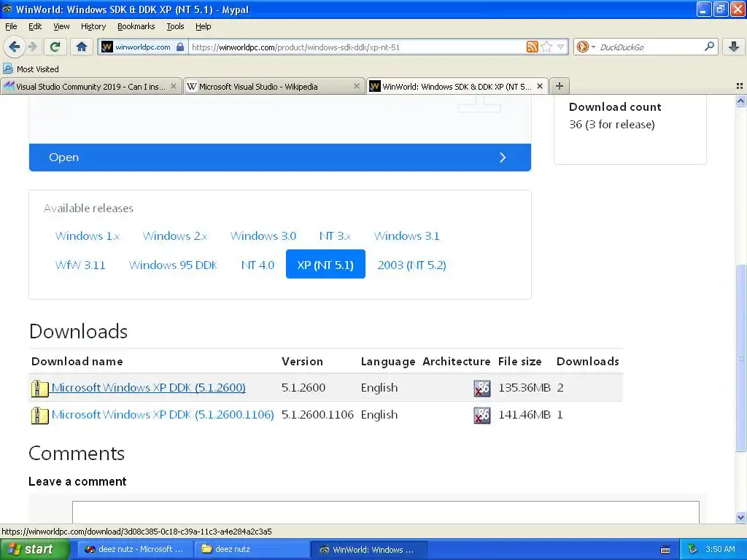
Task: Select the Windows 2.x release
Action: point(175,236)
